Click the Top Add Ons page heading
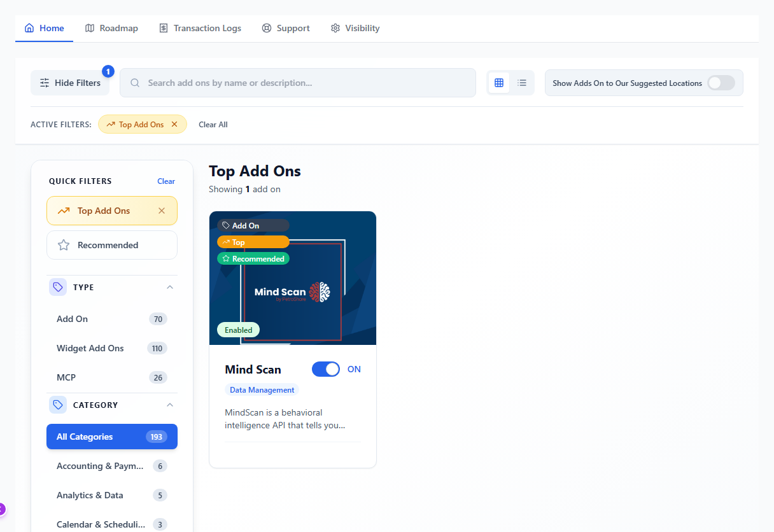The image size is (774, 532). point(255,171)
